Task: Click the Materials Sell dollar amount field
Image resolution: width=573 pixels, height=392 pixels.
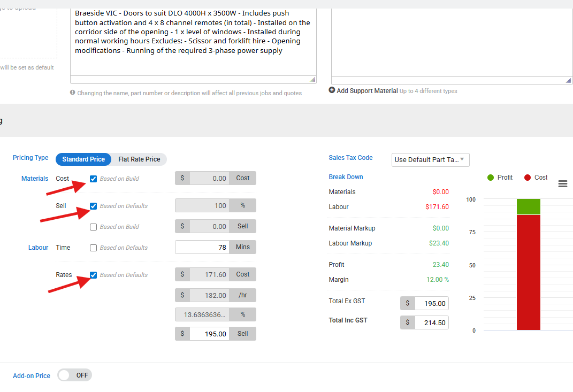Action: click(209, 226)
